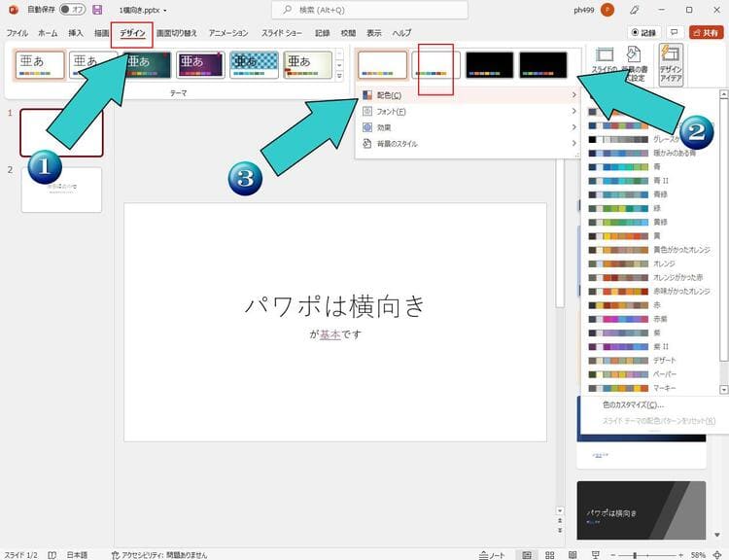Toggle the 自動保存 autosave switch
The image size is (729, 560).
click(x=73, y=10)
